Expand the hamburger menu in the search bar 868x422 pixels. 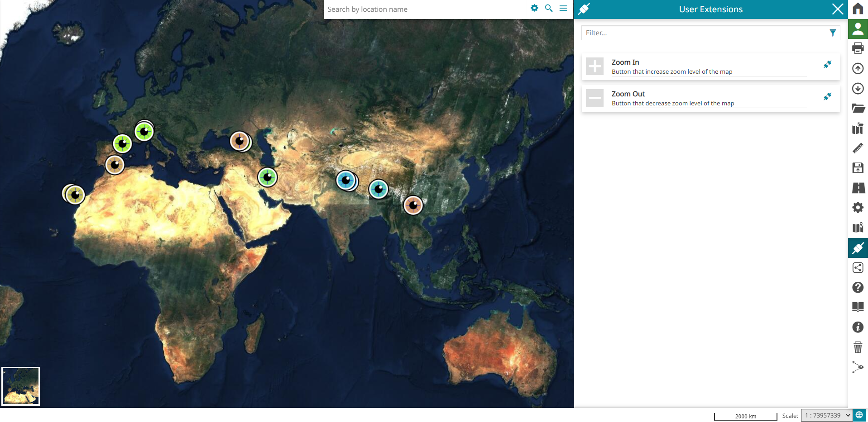pyautogui.click(x=563, y=8)
